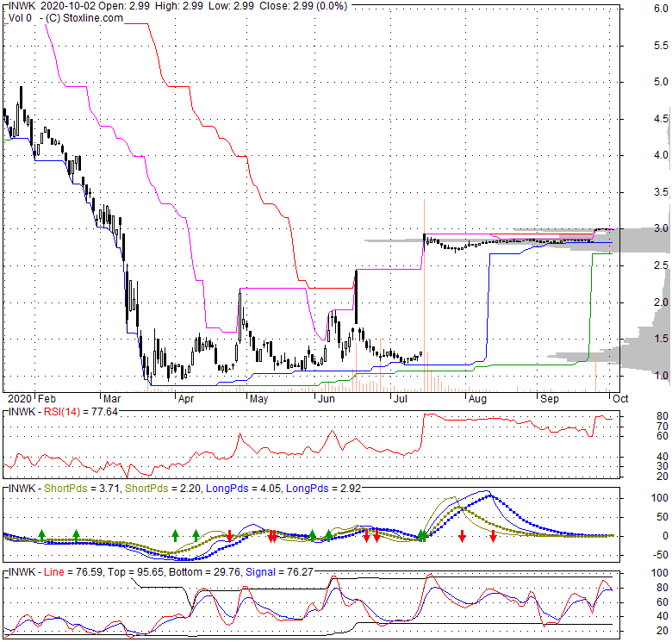Click the 'Apr' month label on time axis
The height and width of the screenshot is (642, 672).
186,399
